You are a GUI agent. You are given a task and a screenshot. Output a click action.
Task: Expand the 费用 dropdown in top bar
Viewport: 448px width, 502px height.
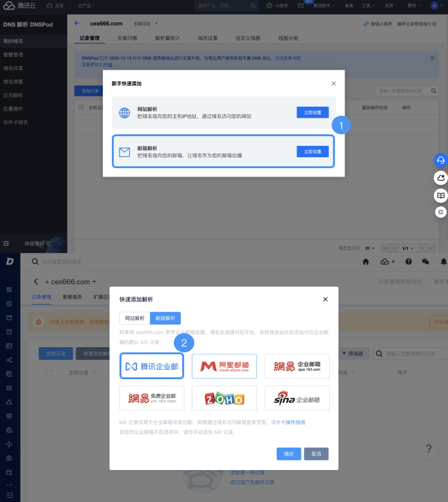[x=413, y=6]
